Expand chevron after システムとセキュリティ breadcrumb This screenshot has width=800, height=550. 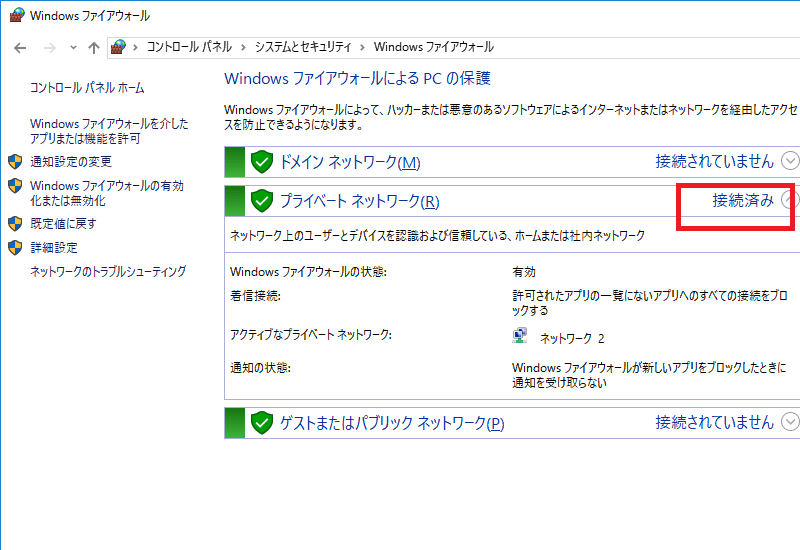[363, 47]
